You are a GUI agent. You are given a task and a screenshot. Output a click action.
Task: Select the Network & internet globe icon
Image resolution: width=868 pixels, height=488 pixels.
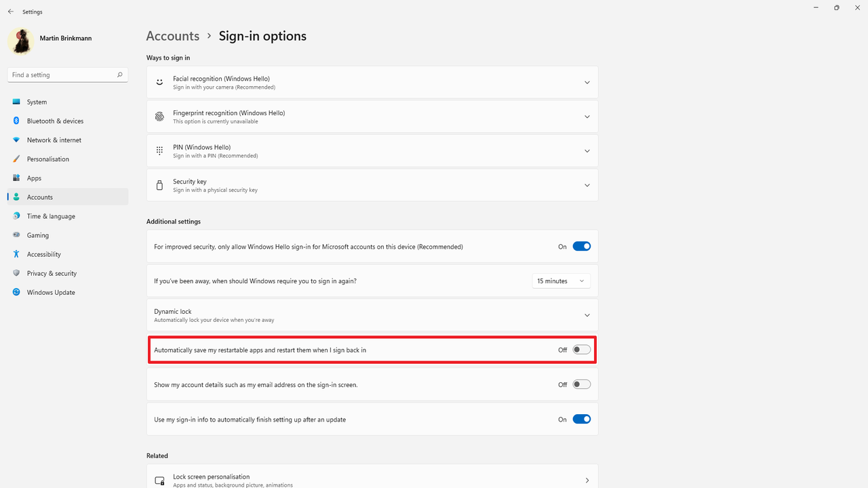(x=16, y=140)
